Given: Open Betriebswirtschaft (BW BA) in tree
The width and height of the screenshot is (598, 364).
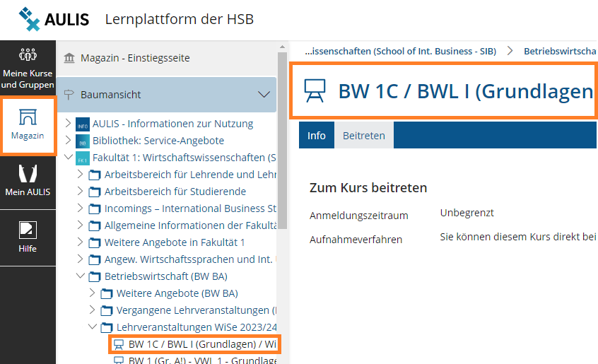Looking at the screenshot, I should click(x=166, y=276).
